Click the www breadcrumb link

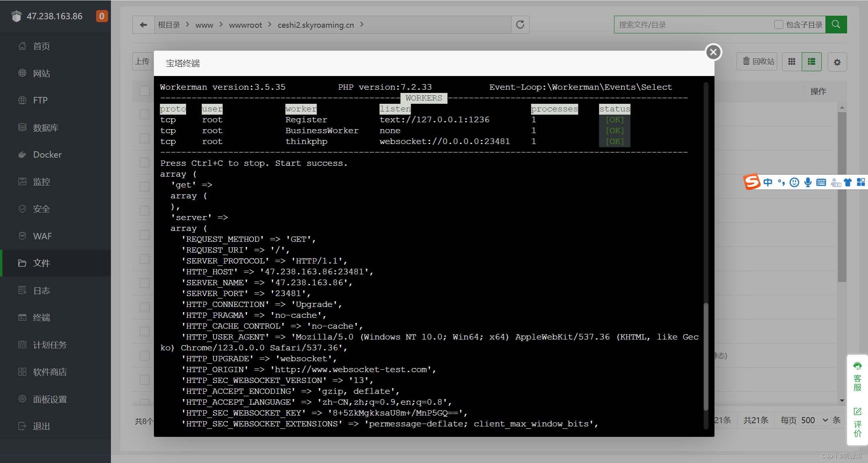point(204,25)
